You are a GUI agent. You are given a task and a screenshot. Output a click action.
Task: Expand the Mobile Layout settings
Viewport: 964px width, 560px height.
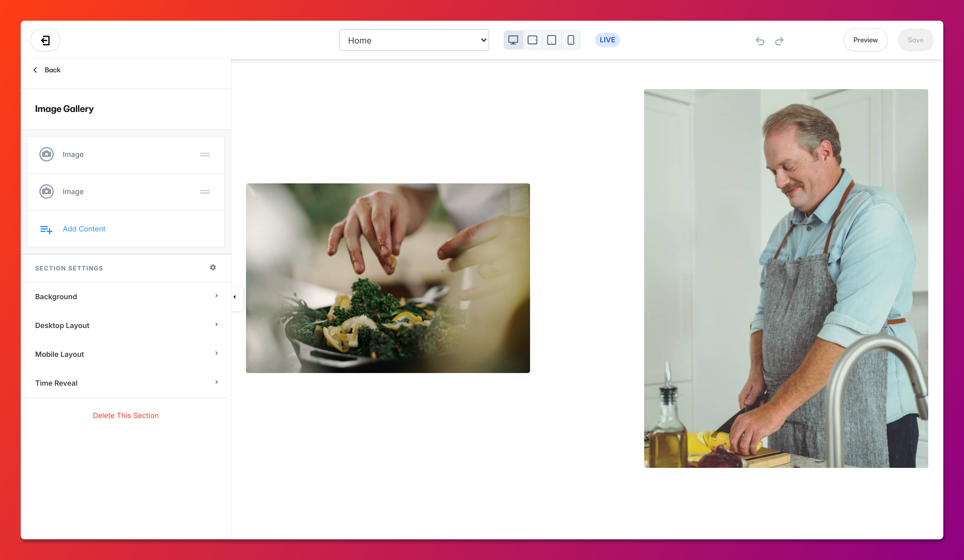tap(126, 354)
